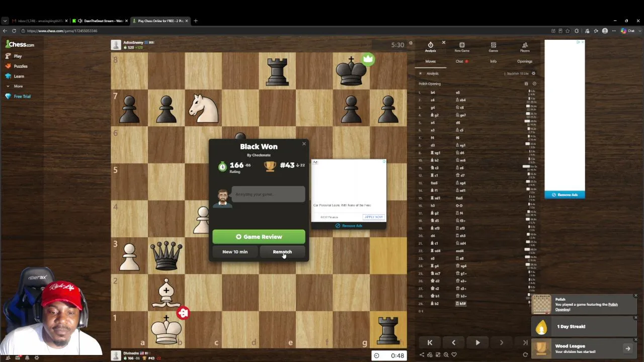The width and height of the screenshot is (644, 362).
Task: Go to the Chess.com home logo
Action: [20, 44]
